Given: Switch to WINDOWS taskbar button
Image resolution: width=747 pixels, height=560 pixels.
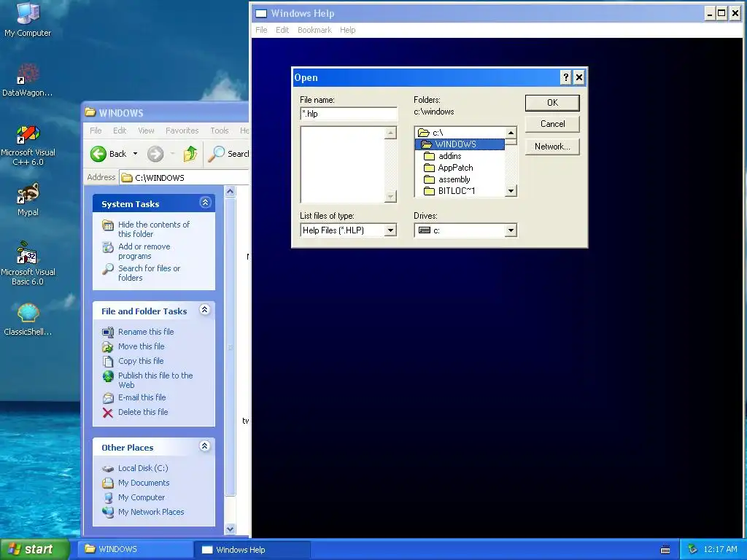Looking at the screenshot, I should coord(135,550).
